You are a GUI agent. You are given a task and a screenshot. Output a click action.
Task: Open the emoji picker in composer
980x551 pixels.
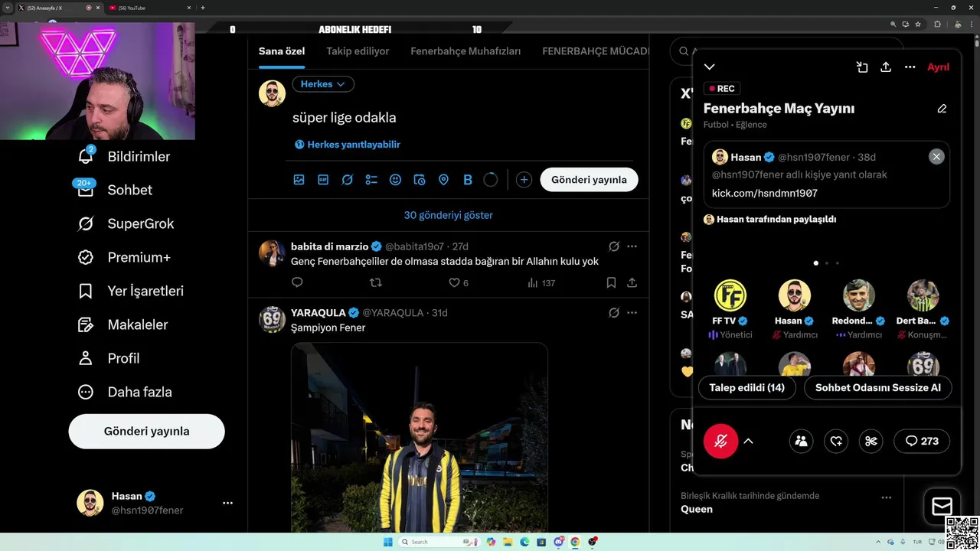pos(395,180)
